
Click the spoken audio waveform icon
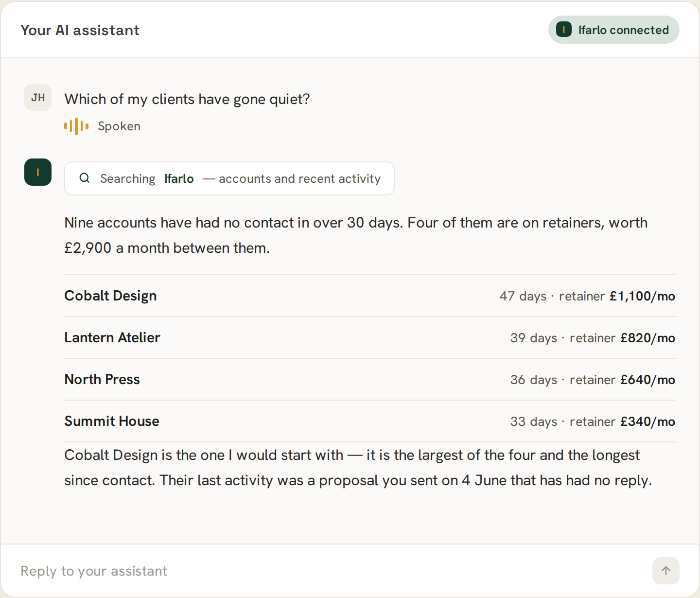pyautogui.click(x=76, y=126)
